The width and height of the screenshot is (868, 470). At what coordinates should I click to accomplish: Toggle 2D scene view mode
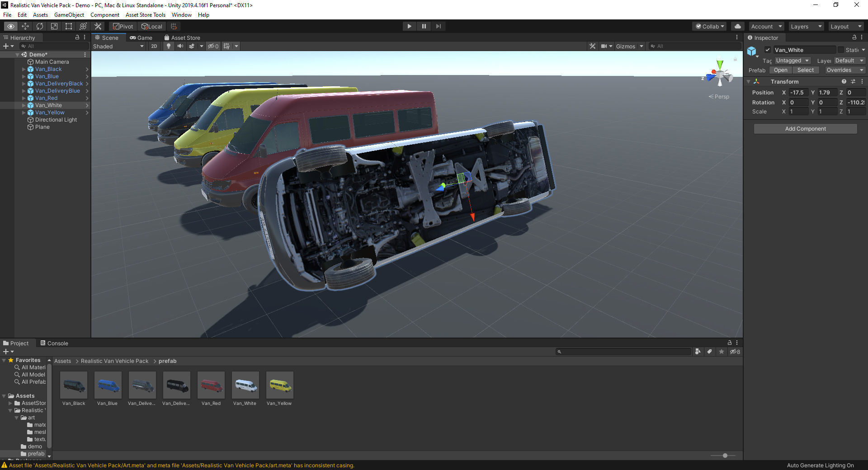click(x=154, y=46)
